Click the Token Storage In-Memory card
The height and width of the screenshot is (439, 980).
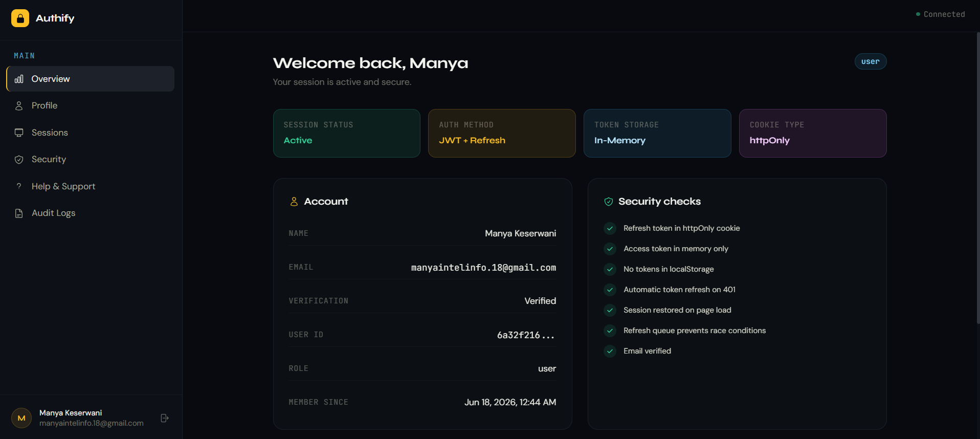click(x=657, y=133)
